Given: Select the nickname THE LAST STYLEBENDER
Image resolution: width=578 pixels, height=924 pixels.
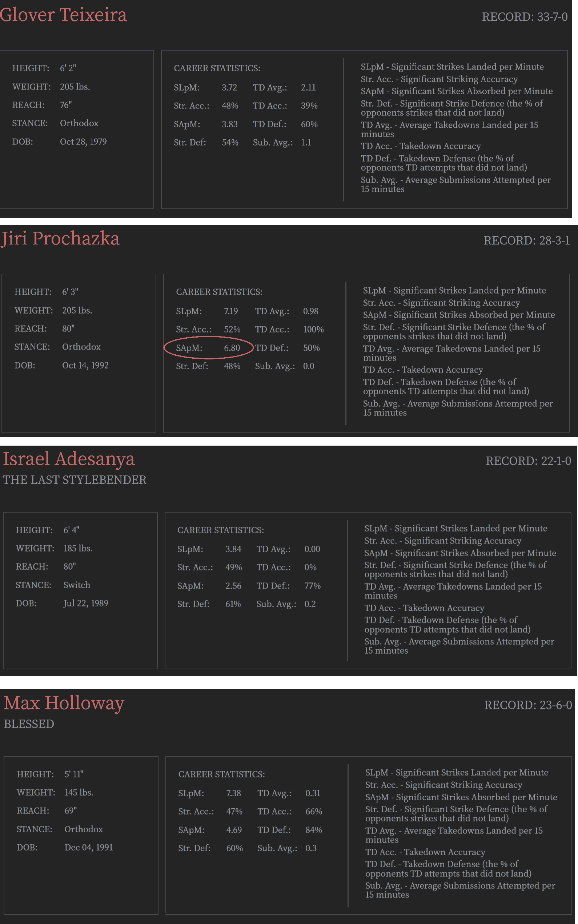Looking at the screenshot, I should (75, 479).
